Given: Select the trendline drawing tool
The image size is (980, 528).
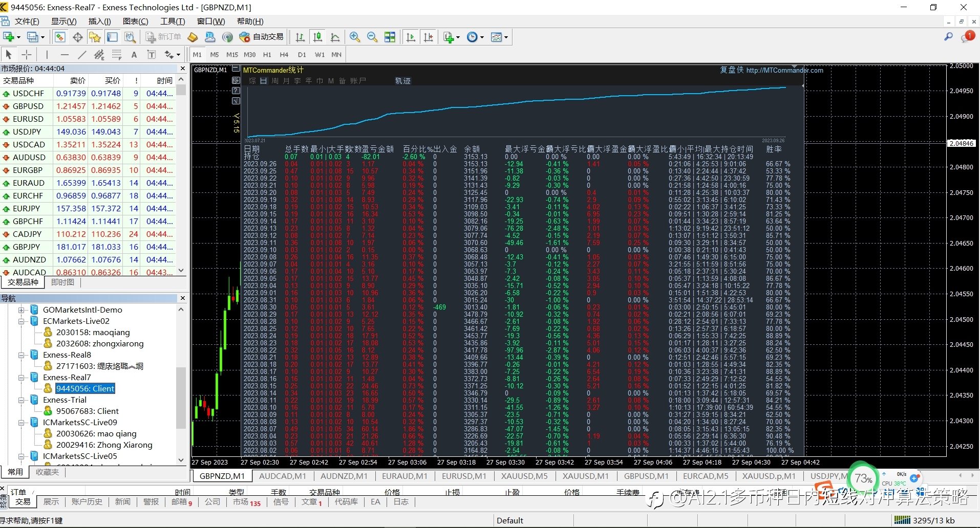Looking at the screenshot, I should [82, 54].
